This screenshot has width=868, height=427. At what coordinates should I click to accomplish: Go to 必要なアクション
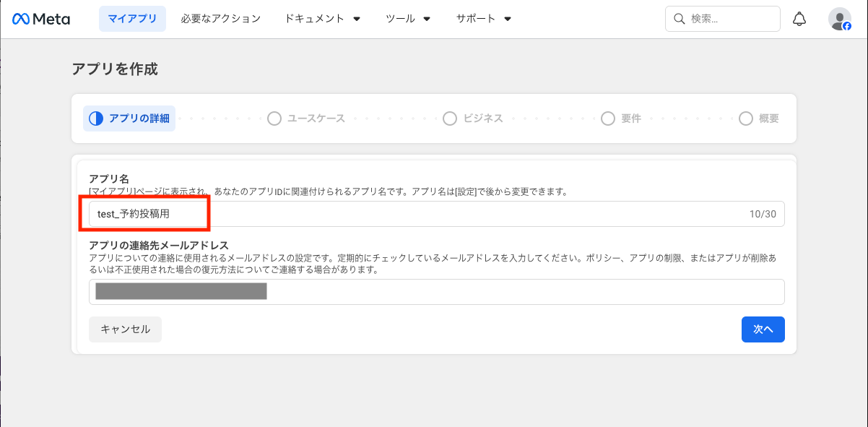tap(220, 19)
